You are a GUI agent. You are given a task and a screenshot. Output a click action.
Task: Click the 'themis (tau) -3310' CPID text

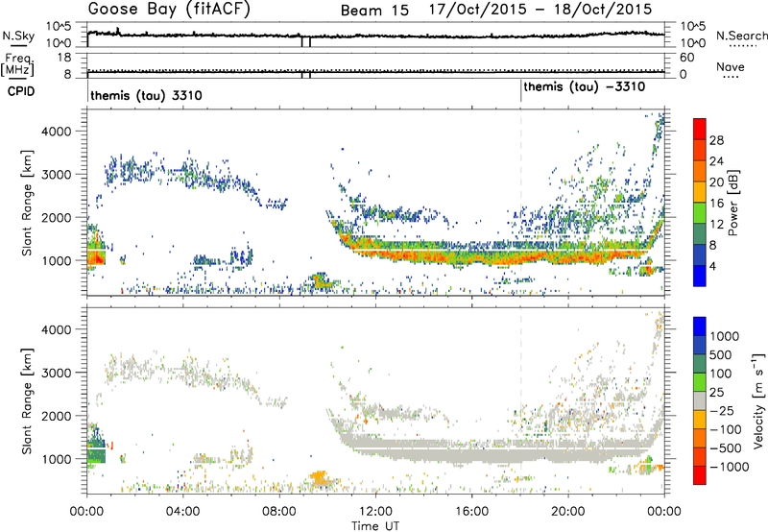point(585,87)
